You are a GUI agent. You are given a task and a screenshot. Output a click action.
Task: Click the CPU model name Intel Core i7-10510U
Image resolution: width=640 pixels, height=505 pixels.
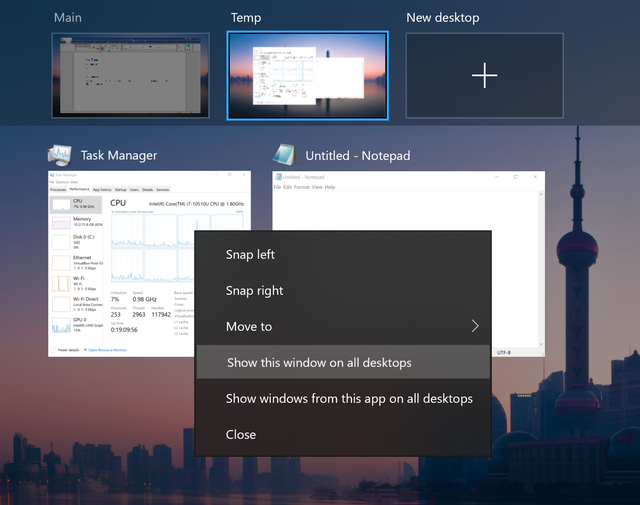click(196, 204)
